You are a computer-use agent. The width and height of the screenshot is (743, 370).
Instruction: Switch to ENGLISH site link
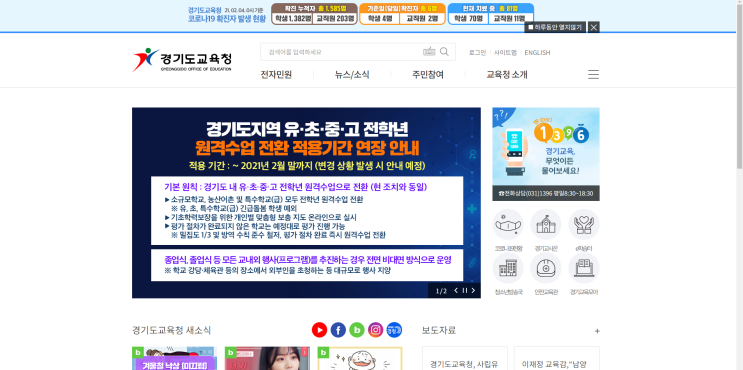tap(537, 53)
